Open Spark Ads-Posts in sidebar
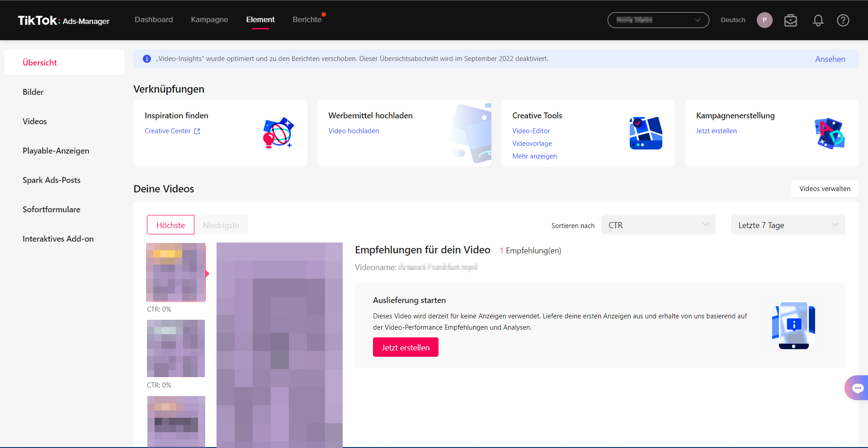This screenshot has width=868, height=448. [52, 180]
